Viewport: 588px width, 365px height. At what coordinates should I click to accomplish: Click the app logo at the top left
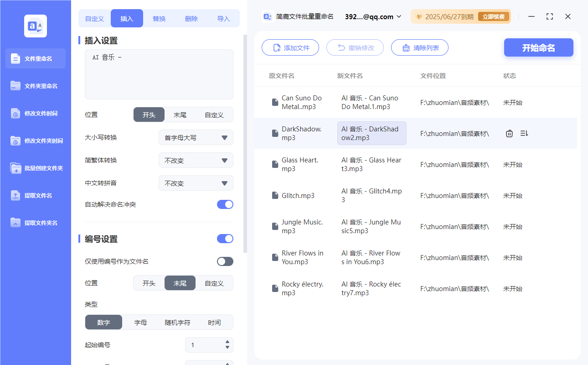(35, 26)
